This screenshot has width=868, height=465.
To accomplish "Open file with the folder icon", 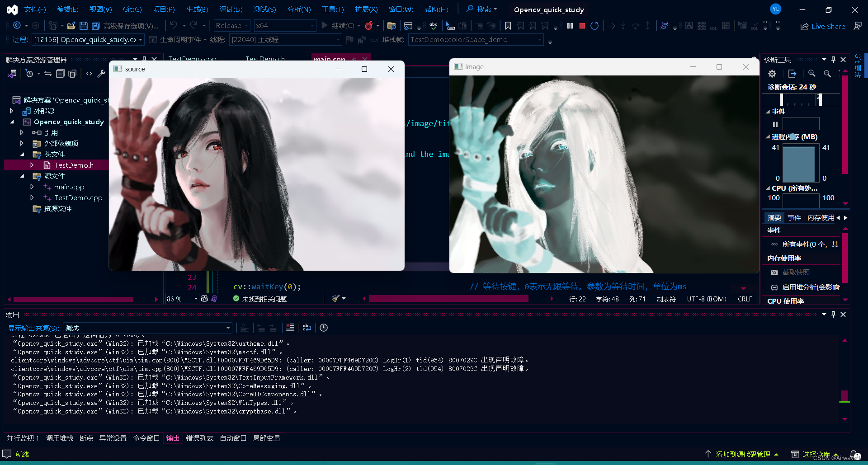I will [71, 26].
